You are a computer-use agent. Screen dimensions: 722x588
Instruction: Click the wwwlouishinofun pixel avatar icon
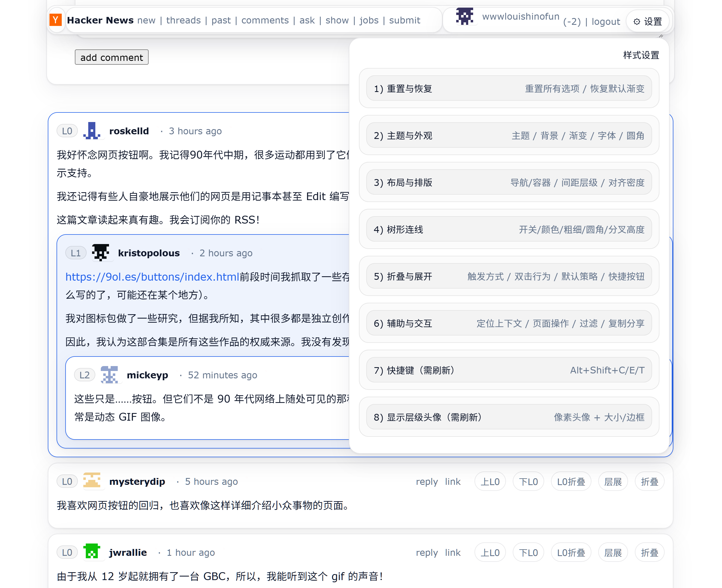(x=464, y=17)
